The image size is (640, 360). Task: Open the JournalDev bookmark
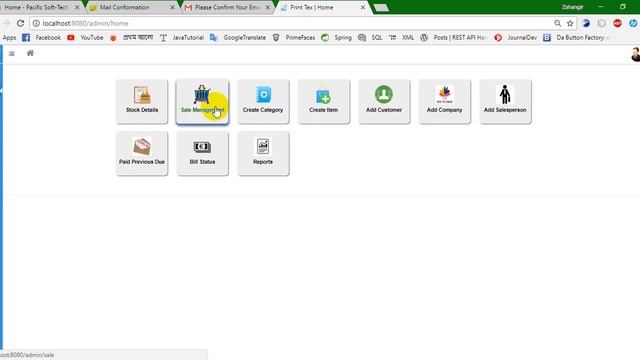(516, 38)
